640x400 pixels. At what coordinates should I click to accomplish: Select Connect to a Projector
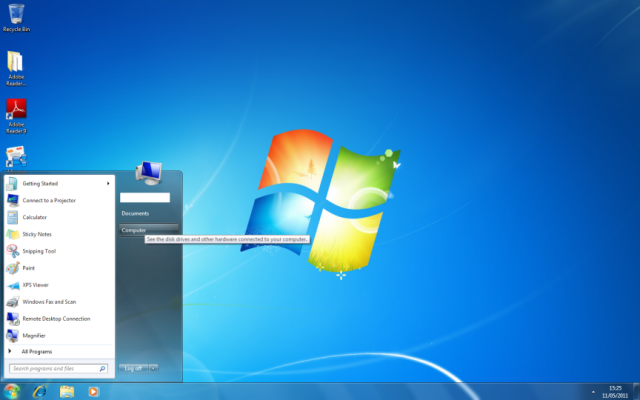click(59, 200)
